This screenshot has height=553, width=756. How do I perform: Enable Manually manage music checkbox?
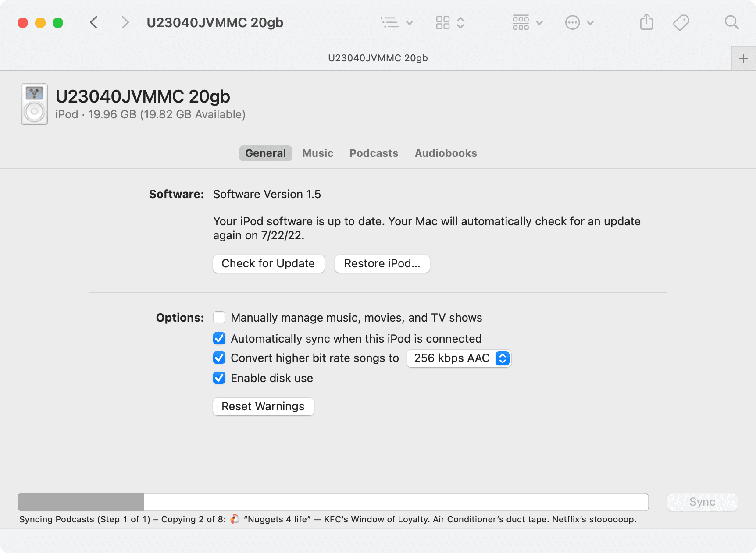(x=219, y=317)
